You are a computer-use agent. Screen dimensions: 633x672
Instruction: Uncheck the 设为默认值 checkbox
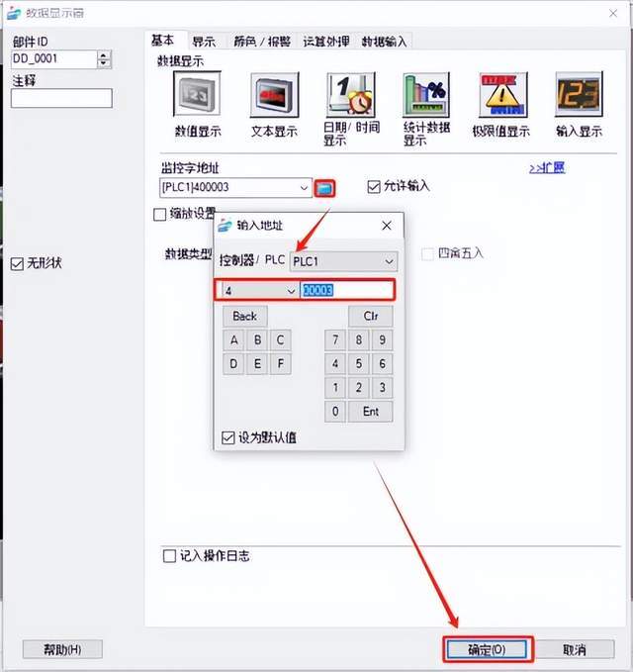228,437
